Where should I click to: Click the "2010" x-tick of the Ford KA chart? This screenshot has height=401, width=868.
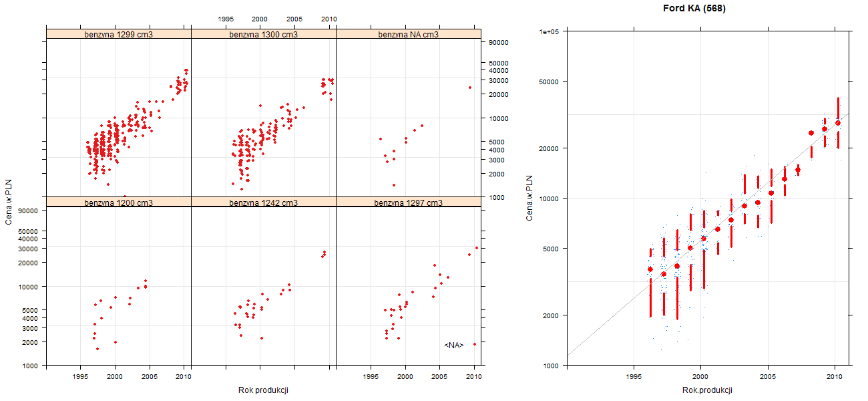835,378
